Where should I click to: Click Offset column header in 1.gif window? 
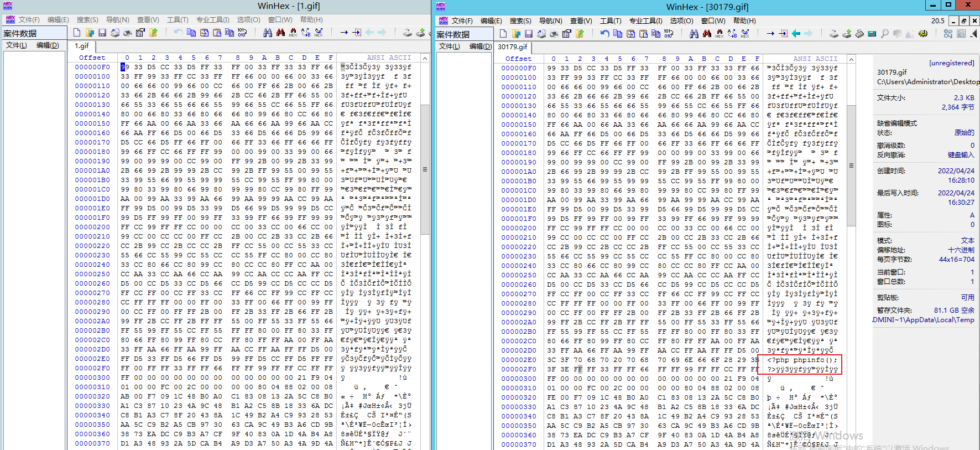pyautogui.click(x=92, y=58)
